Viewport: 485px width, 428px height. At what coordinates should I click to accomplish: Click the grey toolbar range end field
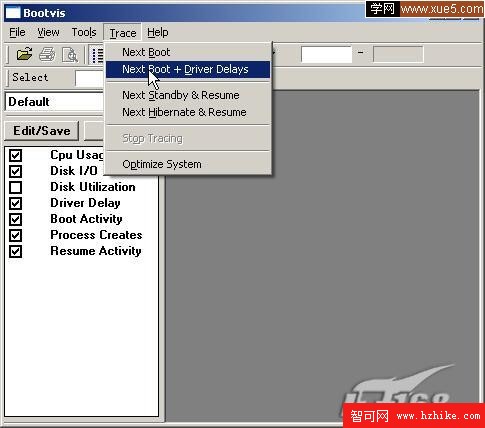coord(398,54)
